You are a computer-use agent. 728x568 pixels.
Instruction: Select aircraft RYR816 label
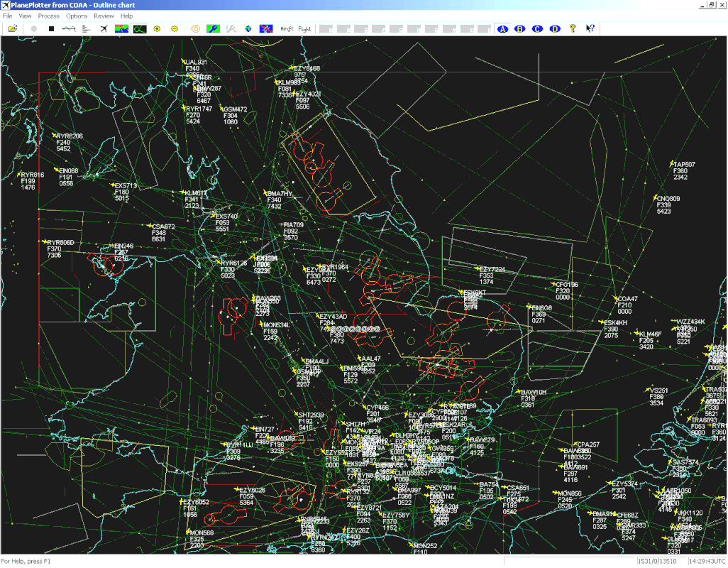pyautogui.click(x=33, y=175)
